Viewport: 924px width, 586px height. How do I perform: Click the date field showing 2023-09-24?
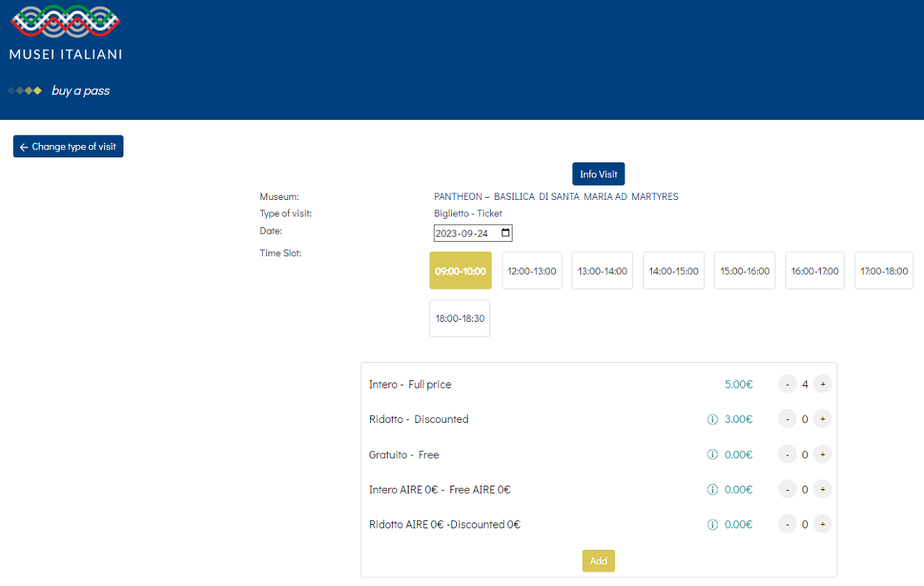click(473, 233)
